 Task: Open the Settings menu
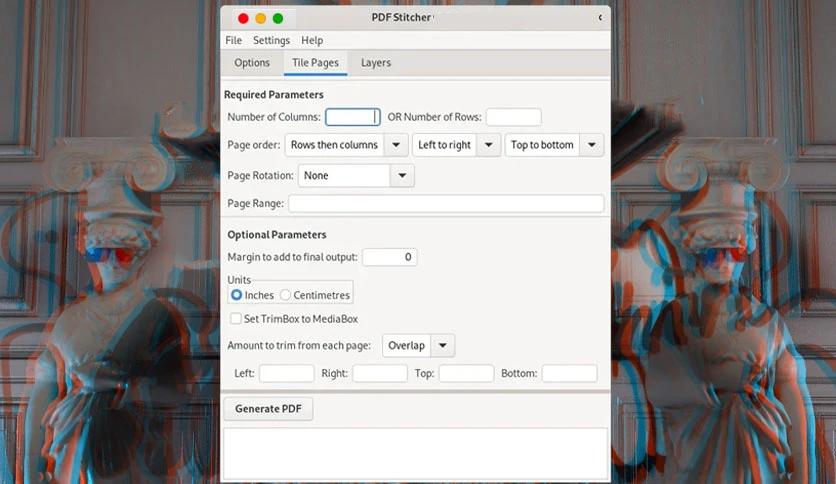click(x=271, y=41)
